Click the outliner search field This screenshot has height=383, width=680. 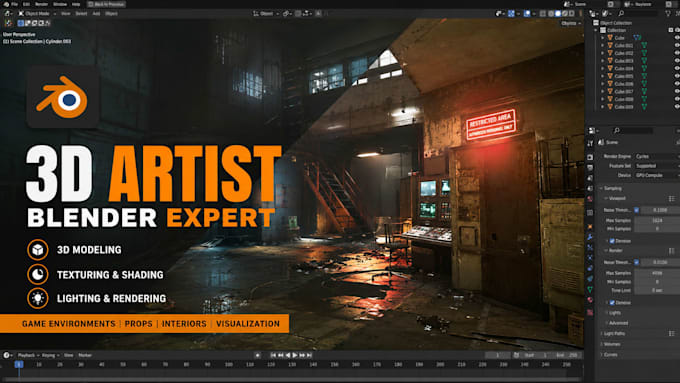pos(638,13)
